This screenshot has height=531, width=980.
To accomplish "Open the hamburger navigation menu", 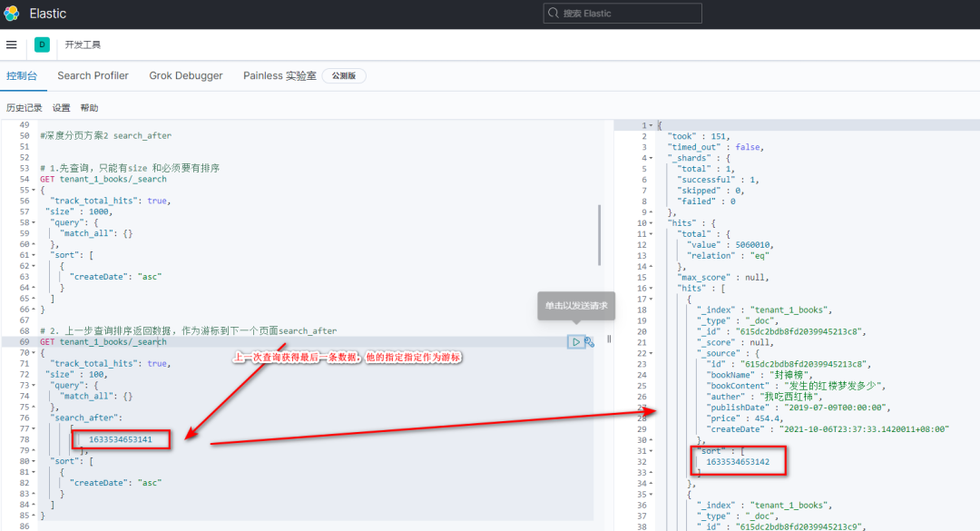I will [x=11, y=44].
